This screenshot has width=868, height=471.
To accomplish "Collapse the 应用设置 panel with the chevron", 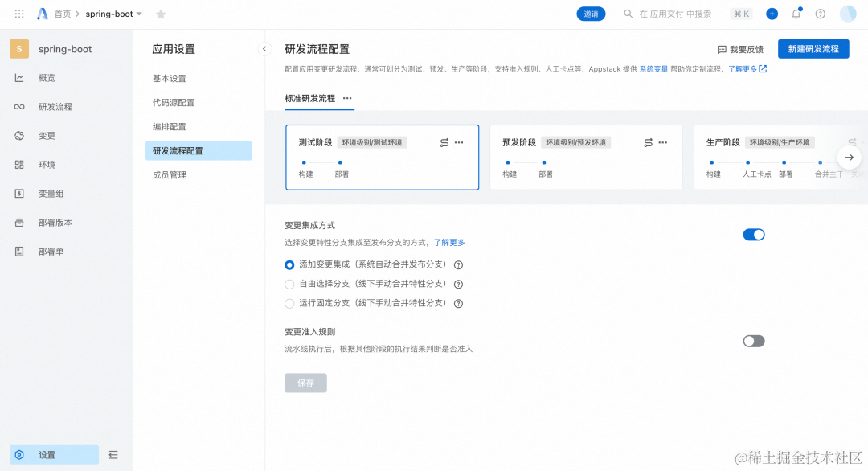I will tap(264, 48).
